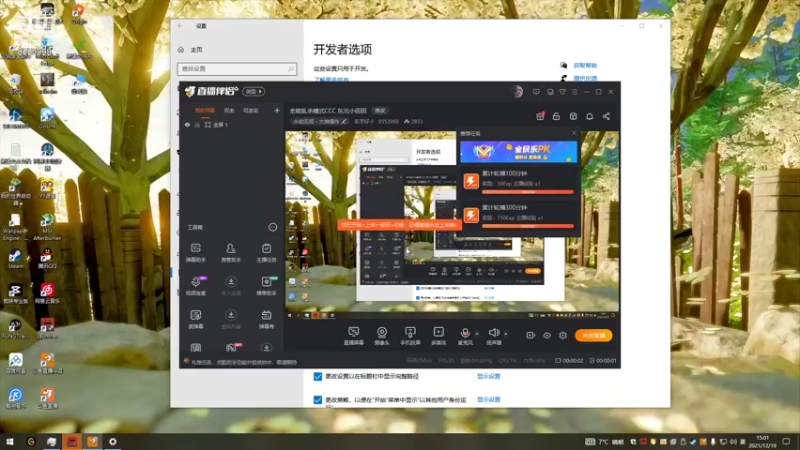800x450 pixels.
Task: Switch to the middle scene tab
Action: click(229, 110)
